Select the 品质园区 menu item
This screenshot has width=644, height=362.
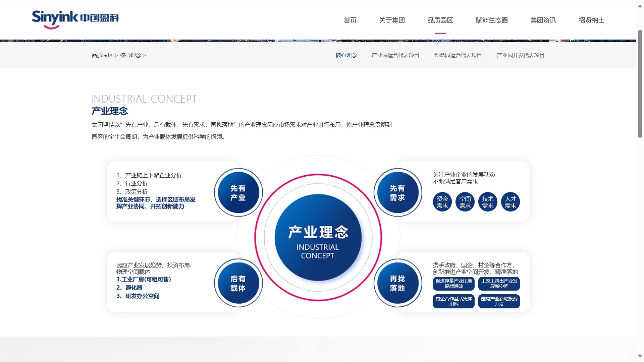(x=440, y=20)
